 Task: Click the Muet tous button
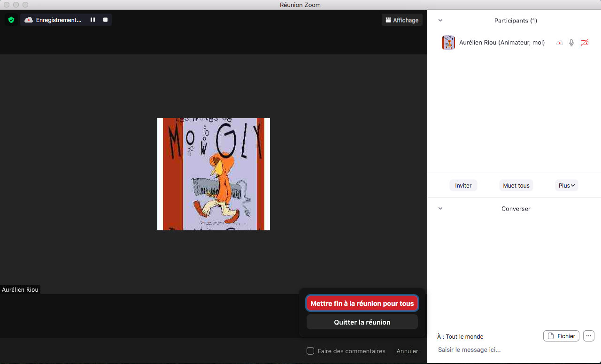pos(516,186)
